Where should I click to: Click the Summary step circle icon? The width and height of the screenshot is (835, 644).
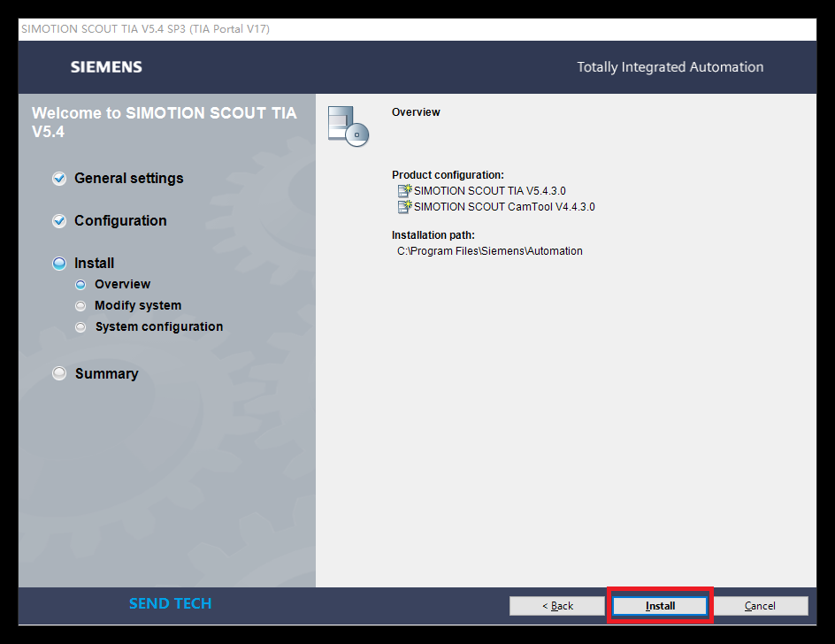(58, 373)
